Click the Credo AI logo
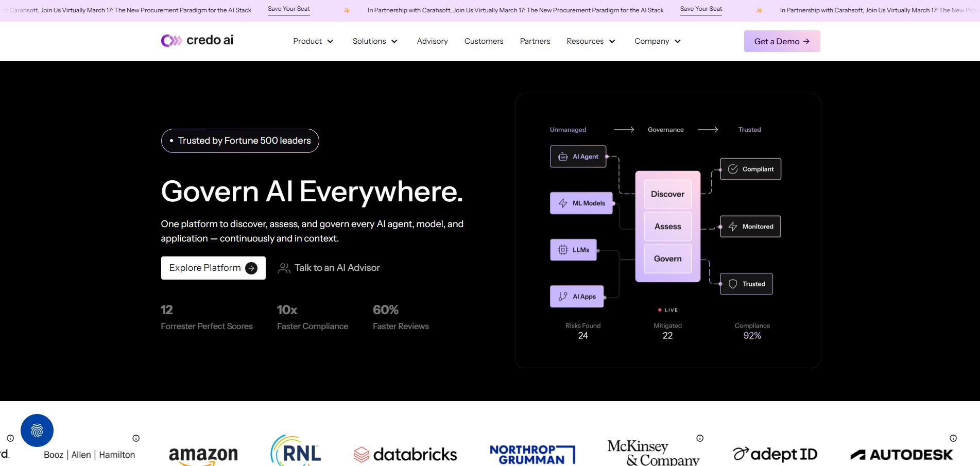The width and height of the screenshot is (980, 466). coord(197,40)
